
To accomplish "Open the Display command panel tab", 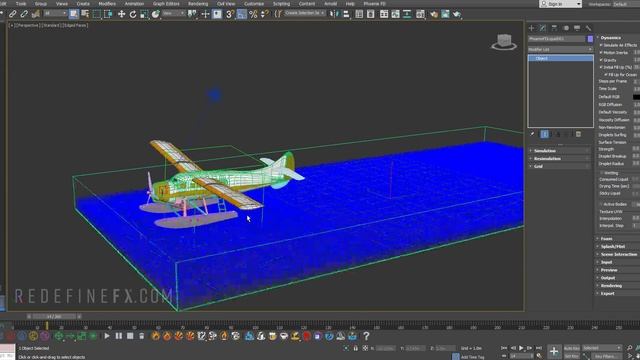I will 577,28.
